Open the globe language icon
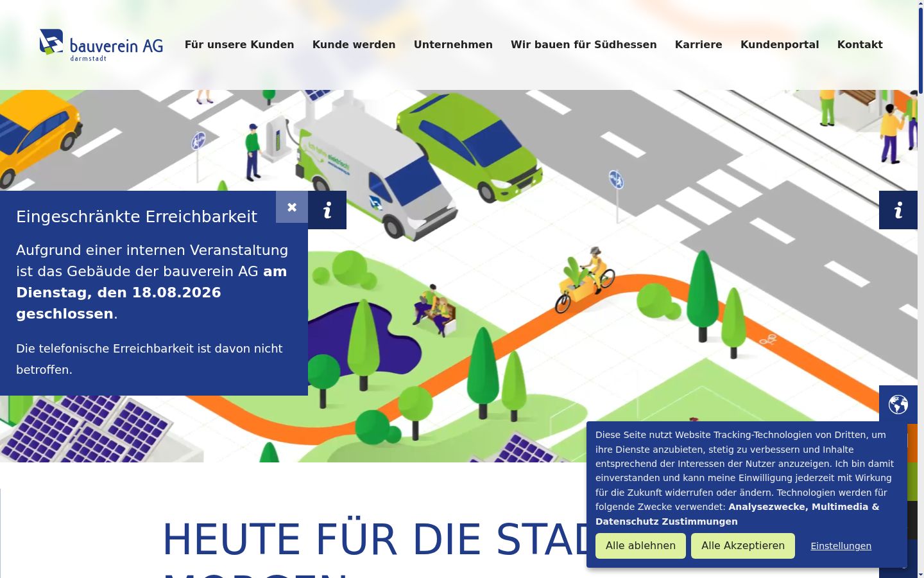The height and width of the screenshot is (578, 924). point(898,405)
